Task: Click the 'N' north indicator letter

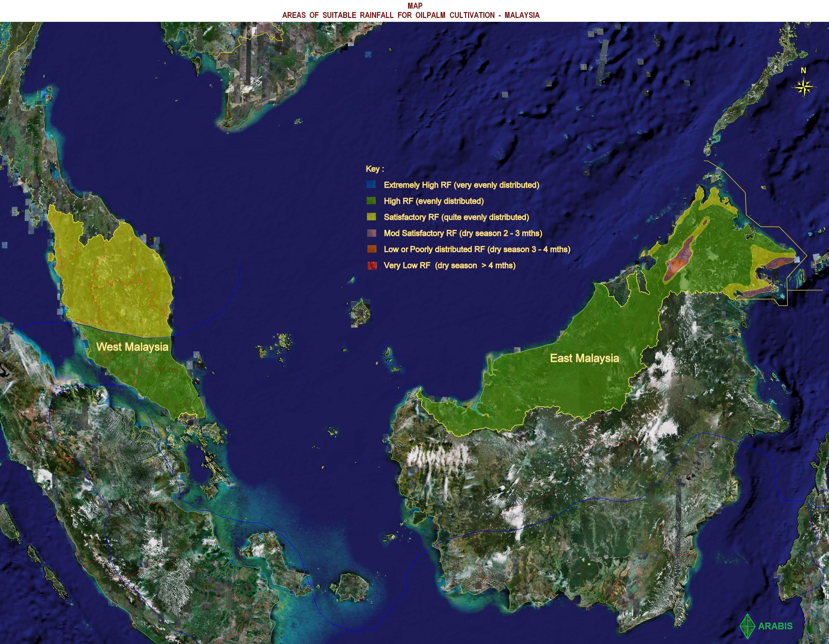Action: tap(803, 71)
